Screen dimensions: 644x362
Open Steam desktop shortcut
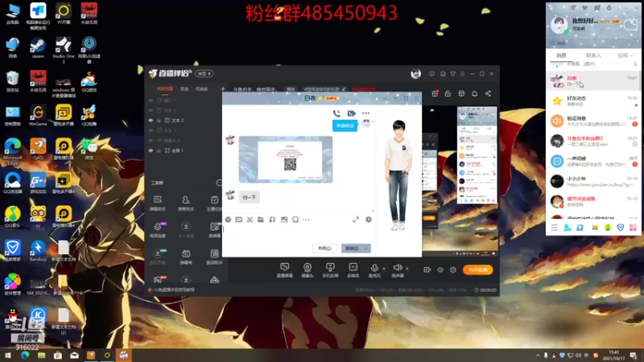38,48
